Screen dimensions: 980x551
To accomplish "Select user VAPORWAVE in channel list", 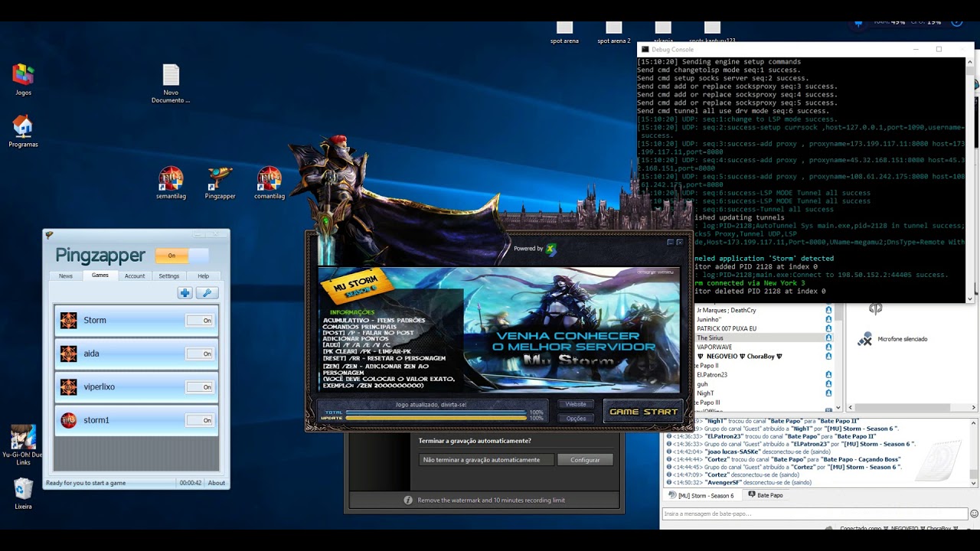I will tap(714, 347).
